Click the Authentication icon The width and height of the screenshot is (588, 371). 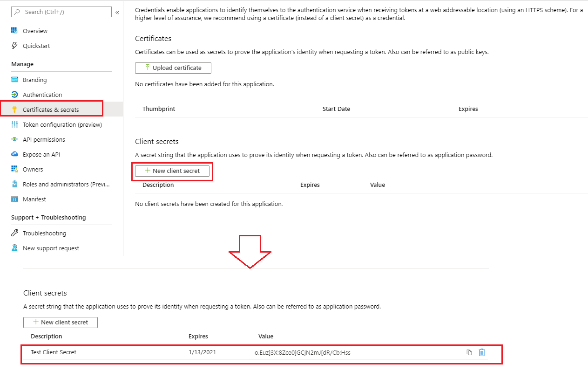(14, 95)
